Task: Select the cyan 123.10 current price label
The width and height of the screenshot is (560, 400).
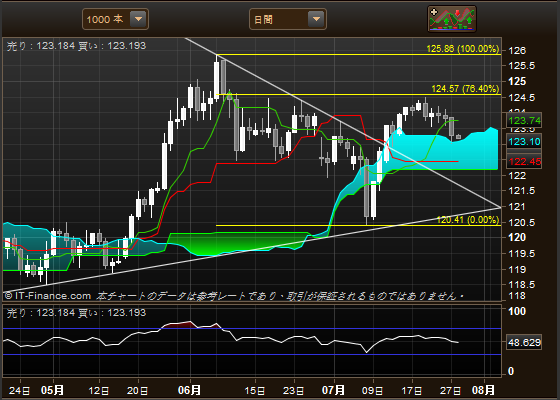Action: 524,142
